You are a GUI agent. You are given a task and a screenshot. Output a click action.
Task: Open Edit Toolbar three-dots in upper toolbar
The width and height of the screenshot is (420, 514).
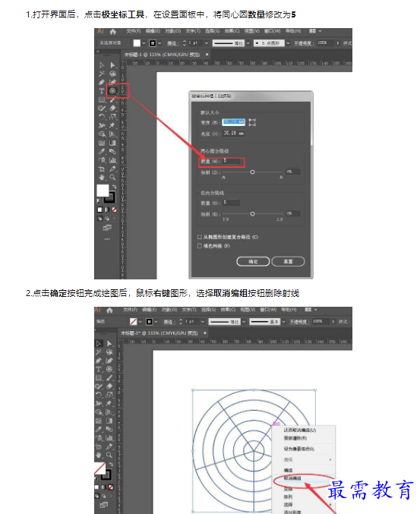click(107, 239)
